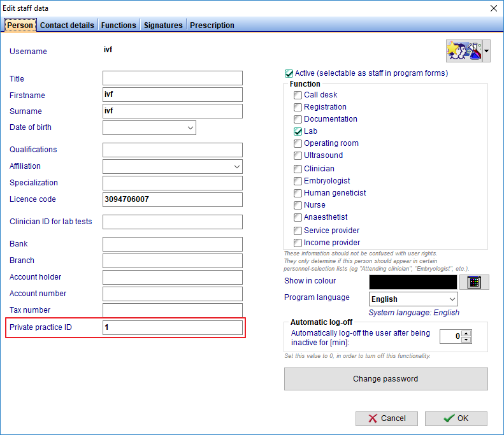Click the Specialization input field
The image size is (504, 435).
click(x=173, y=183)
